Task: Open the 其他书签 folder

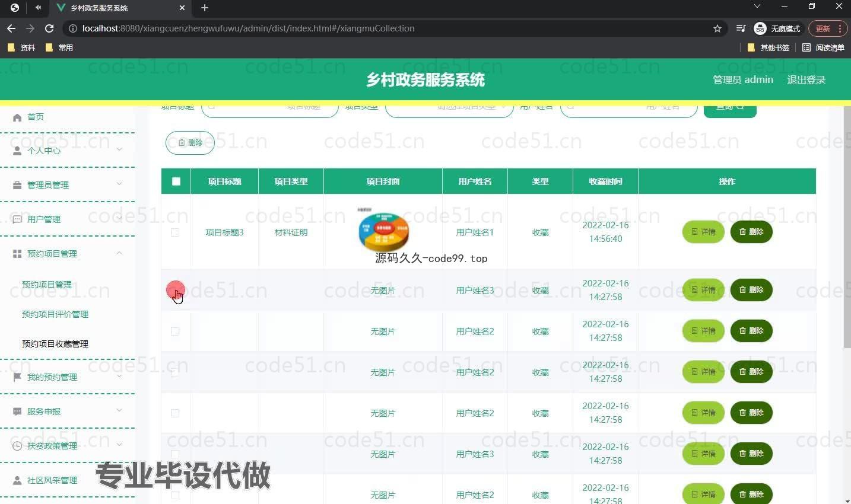Action: [769, 47]
